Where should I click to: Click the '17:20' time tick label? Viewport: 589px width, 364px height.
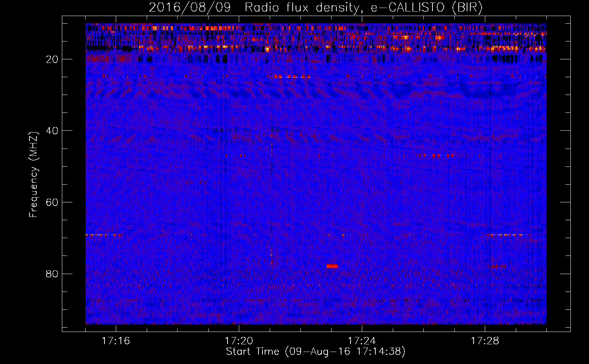(x=239, y=341)
